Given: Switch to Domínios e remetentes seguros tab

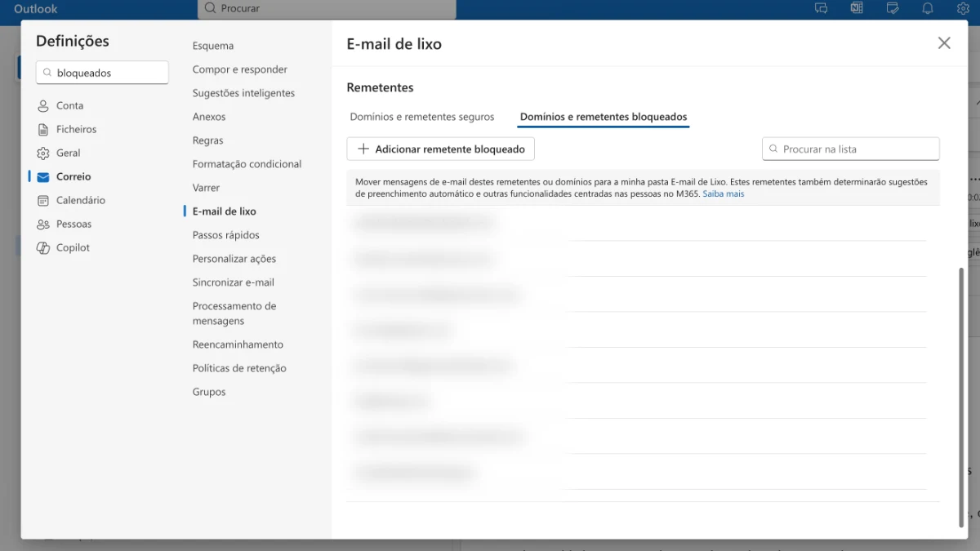Looking at the screenshot, I should tap(421, 117).
